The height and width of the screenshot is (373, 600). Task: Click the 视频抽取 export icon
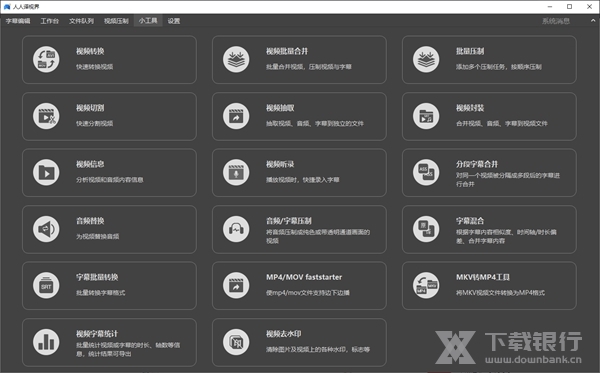click(x=236, y=116)
